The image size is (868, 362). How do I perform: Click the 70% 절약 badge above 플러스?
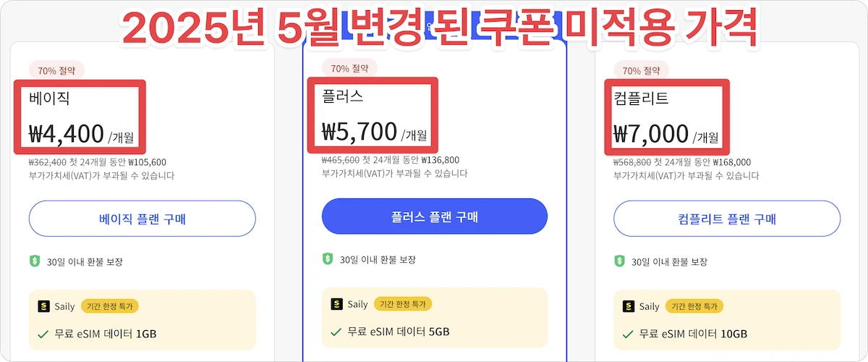349,68
